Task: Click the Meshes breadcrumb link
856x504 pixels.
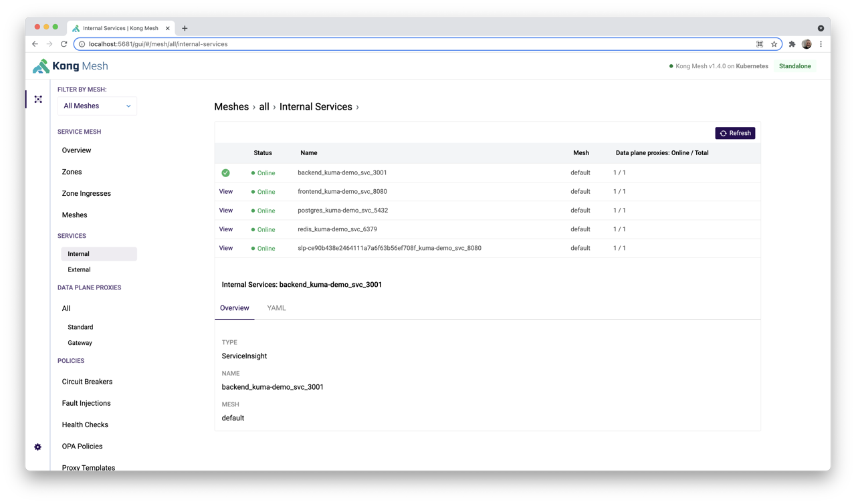Action: pyautogui.click(x=231, y=107)
